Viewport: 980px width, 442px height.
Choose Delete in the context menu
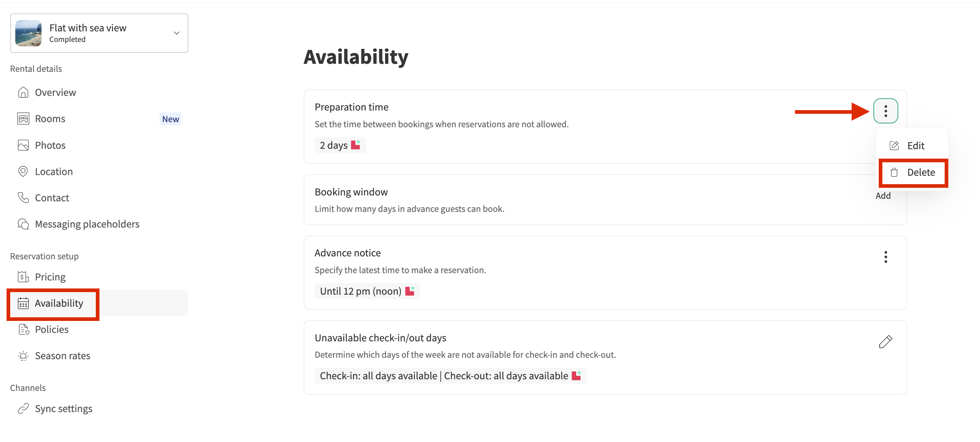coord(920,172)
